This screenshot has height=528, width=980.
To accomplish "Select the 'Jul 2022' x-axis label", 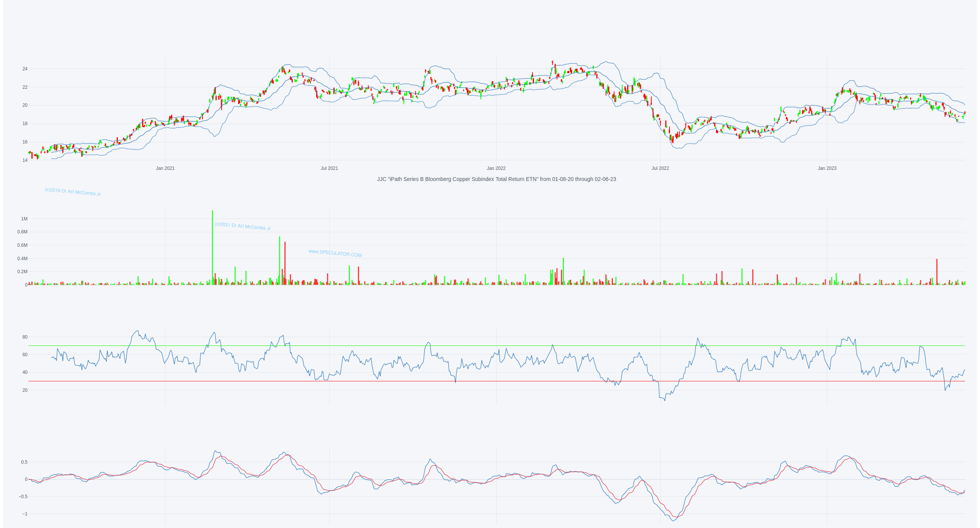I will (660, 168).
